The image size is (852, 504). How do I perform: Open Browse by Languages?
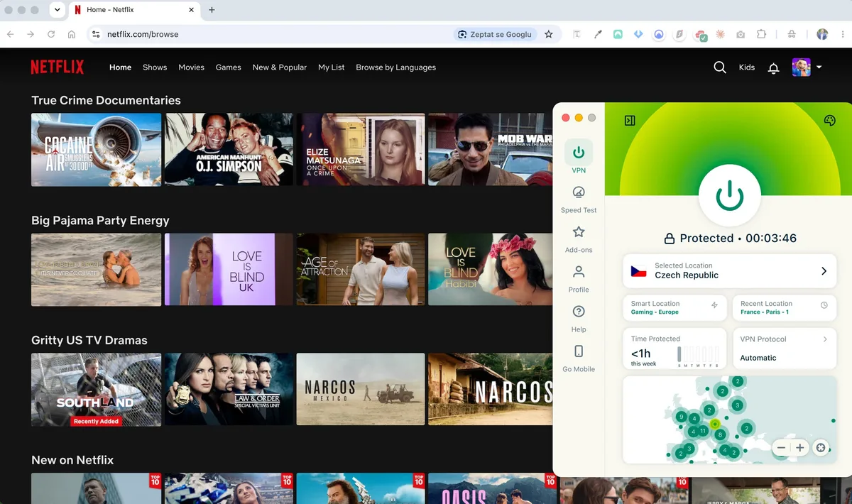coord(396,67)
